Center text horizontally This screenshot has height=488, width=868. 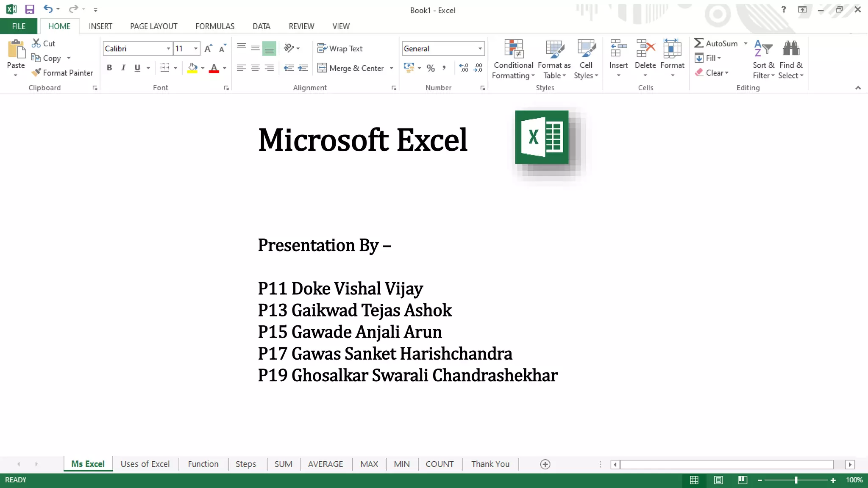click(x=255, y=68)
